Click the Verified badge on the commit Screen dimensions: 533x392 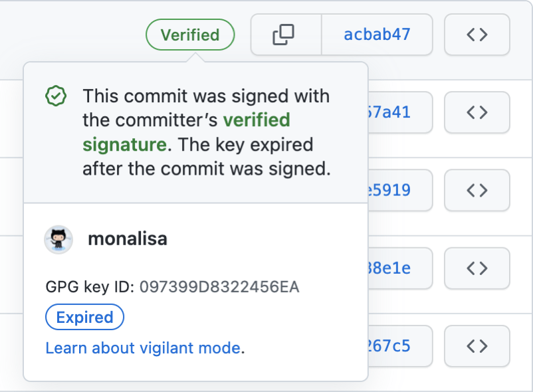[190, 35]
